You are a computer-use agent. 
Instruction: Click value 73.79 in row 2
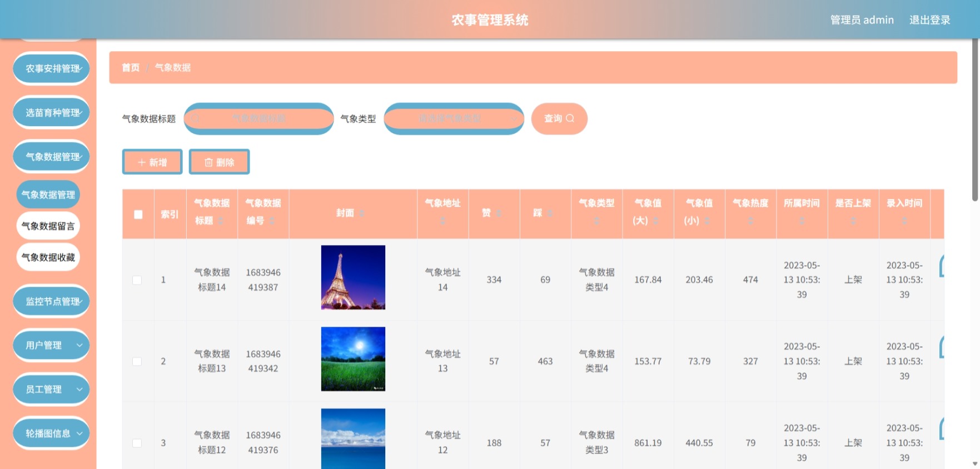coord(699,361)
